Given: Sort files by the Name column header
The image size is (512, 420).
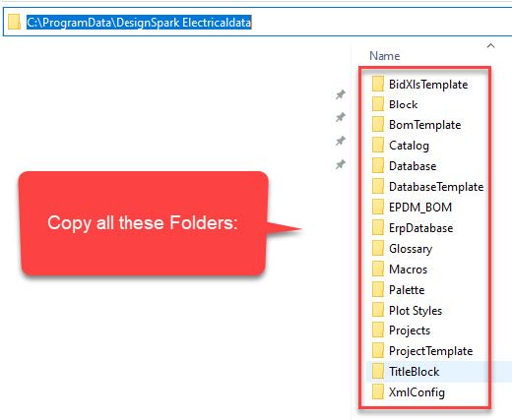Looking at the screenshot, I should point(385,56).
